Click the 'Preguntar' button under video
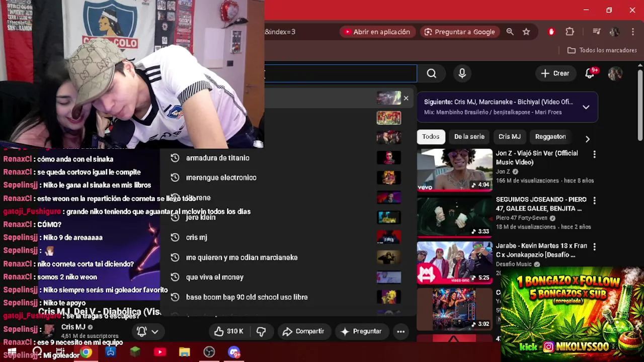 click(361, 331)
